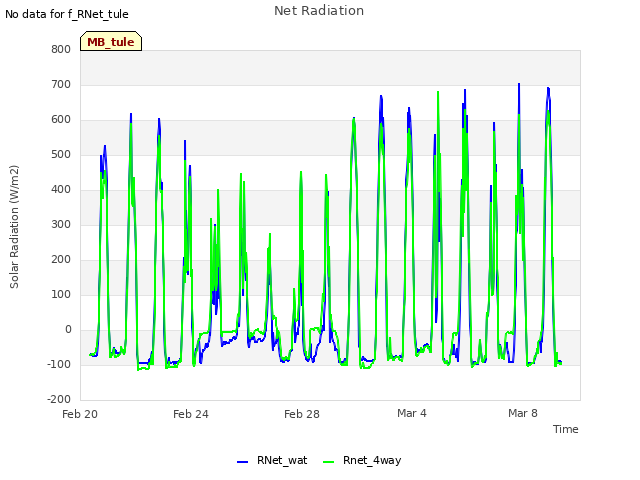Click the 200 y-axis tick label

point(61,260)
